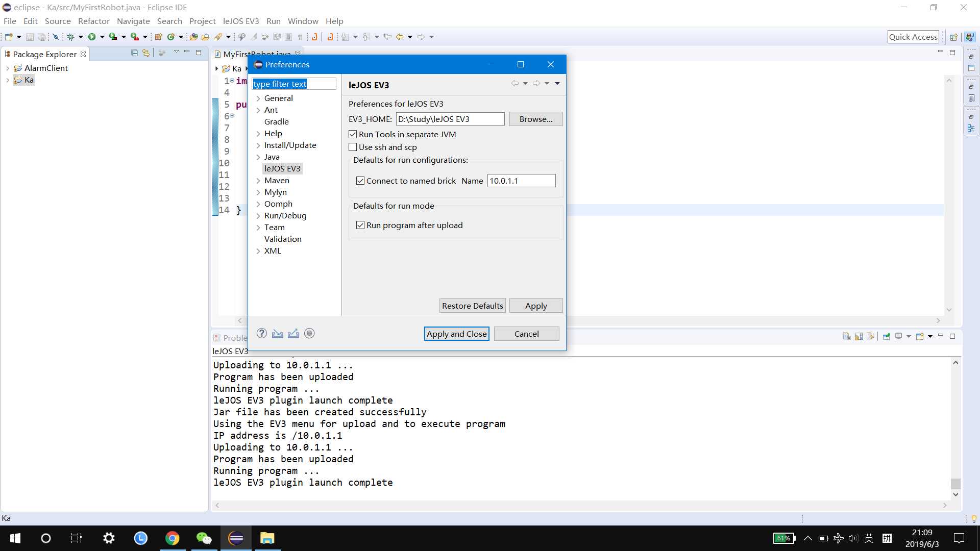Click the green Run toolbar icon
980x551 pixels.
click(92, 37)
